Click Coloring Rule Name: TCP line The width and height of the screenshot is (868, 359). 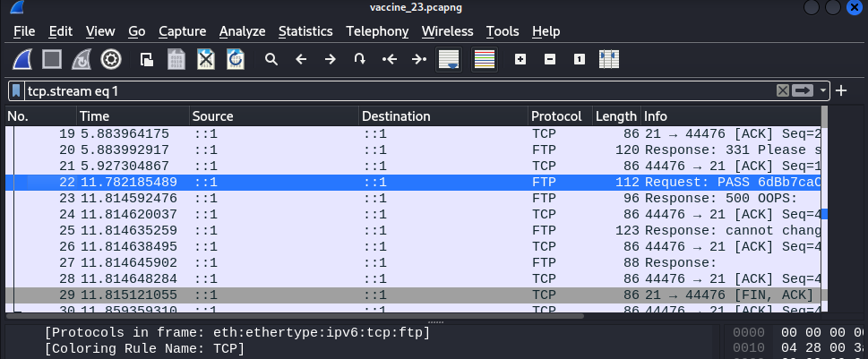(x=144, y=348)
